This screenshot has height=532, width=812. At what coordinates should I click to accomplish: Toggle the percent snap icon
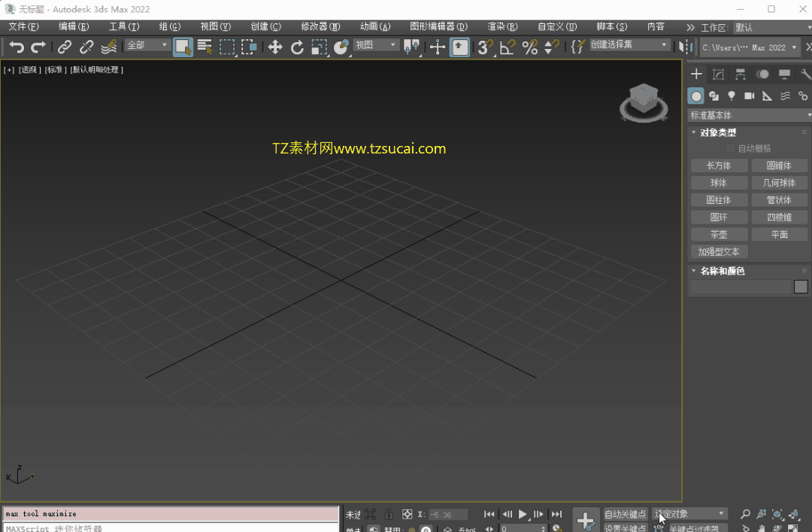coord(530,47)
